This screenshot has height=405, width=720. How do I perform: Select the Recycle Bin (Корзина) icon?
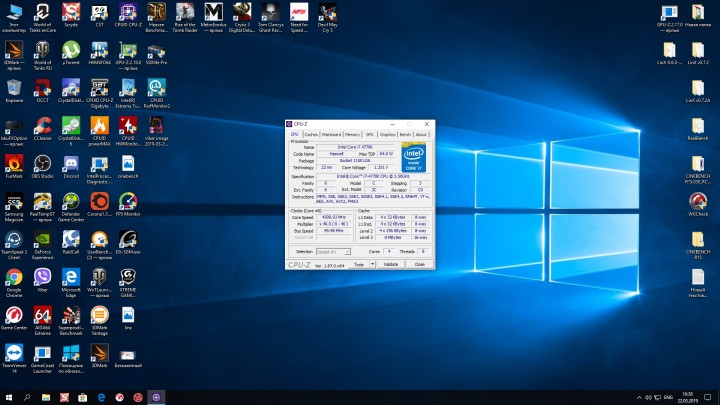tap(14, 91)
